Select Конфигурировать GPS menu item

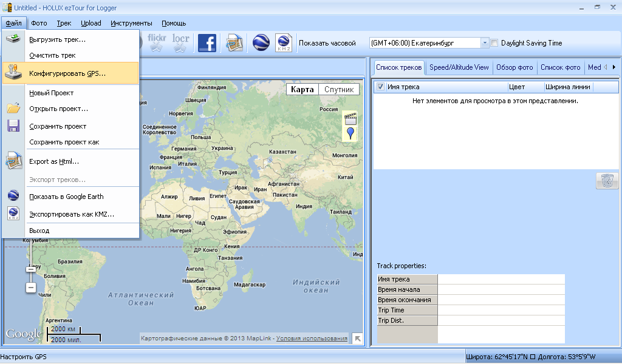pyautogui.click(x=70, y=73)
